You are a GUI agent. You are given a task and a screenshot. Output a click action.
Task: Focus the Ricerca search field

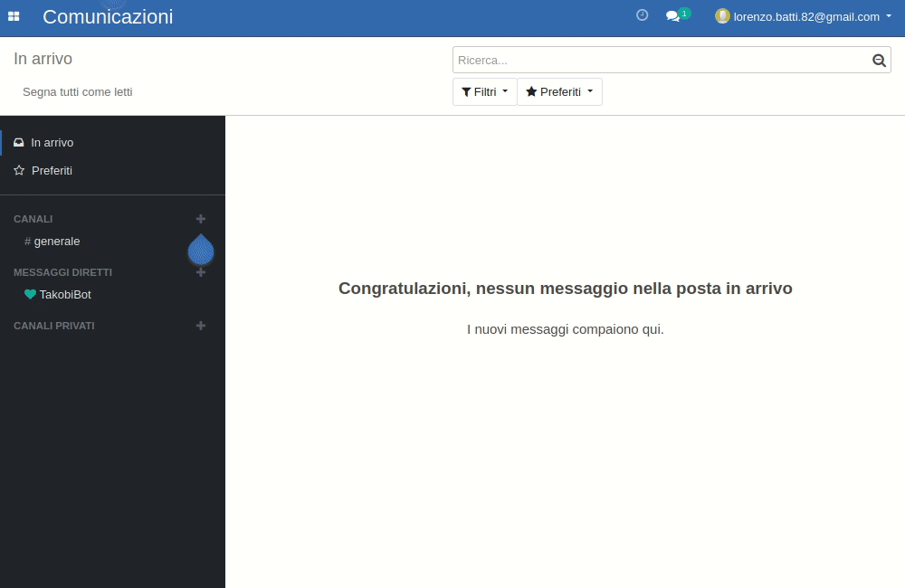coord(662,60)
